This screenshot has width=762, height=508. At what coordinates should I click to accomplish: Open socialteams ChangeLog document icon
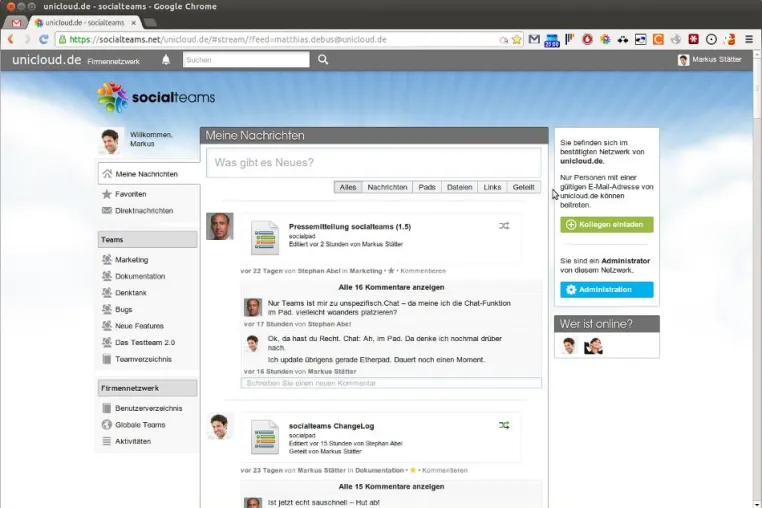point(265,437)
